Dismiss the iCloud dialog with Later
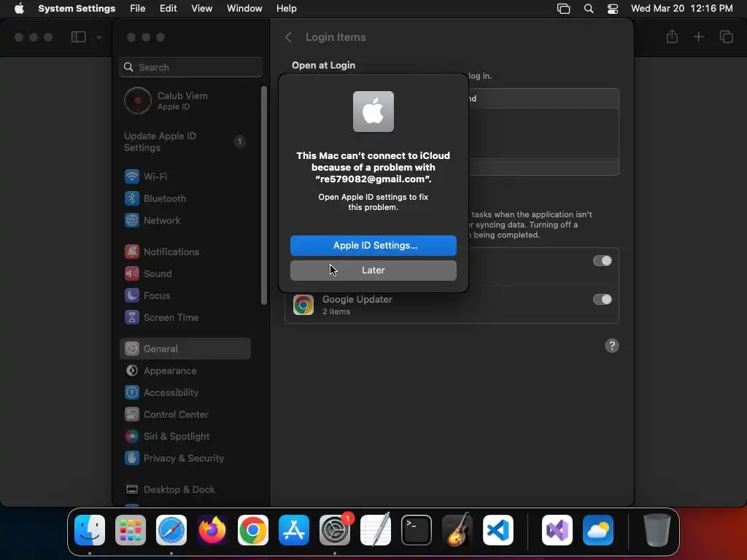The height and width of the screenshot is (560, 747). click(373, 270)
